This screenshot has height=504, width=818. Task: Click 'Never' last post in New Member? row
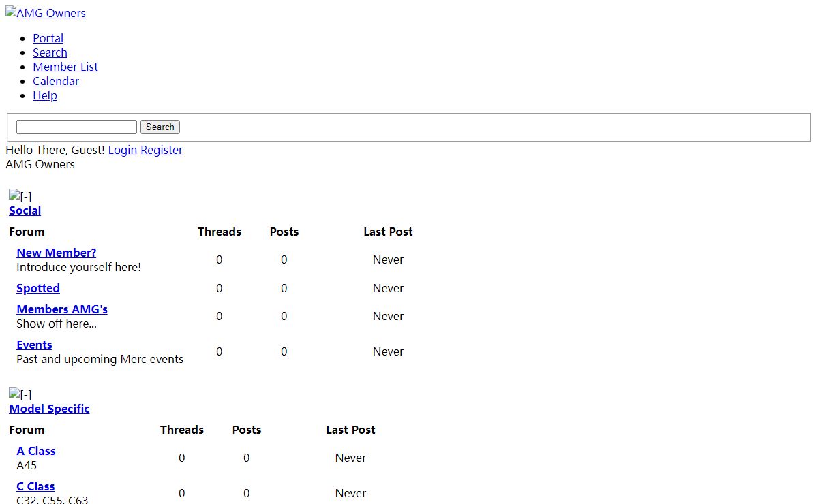[388, 259]
